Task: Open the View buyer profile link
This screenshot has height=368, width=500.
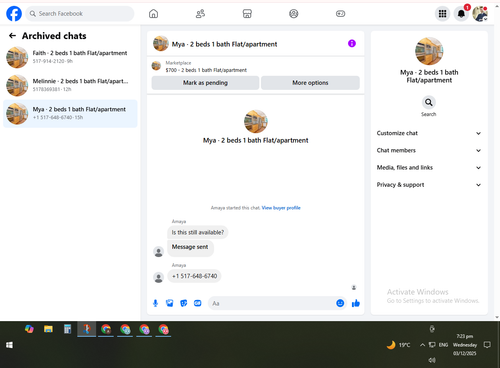Action: point(281,208)
